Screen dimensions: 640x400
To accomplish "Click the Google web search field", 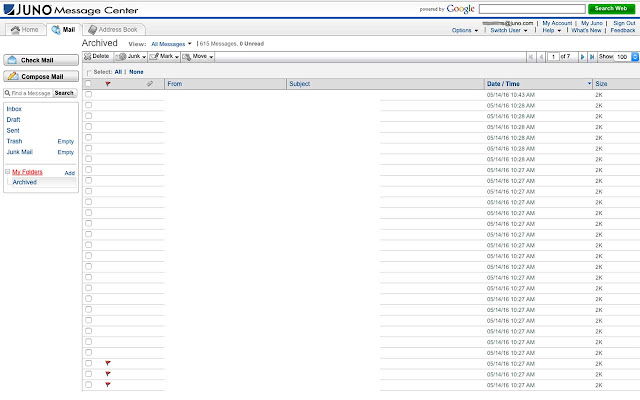I will point(532,9).
